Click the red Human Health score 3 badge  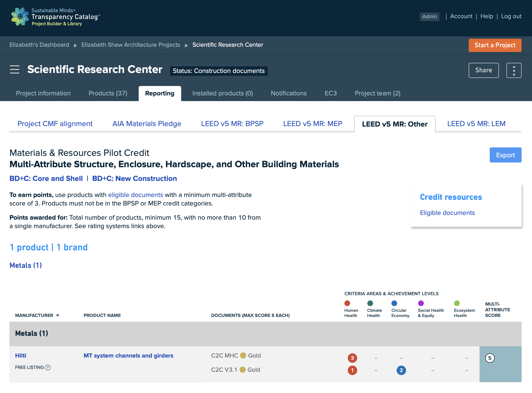pyautogui.click(x=352, y=358)
